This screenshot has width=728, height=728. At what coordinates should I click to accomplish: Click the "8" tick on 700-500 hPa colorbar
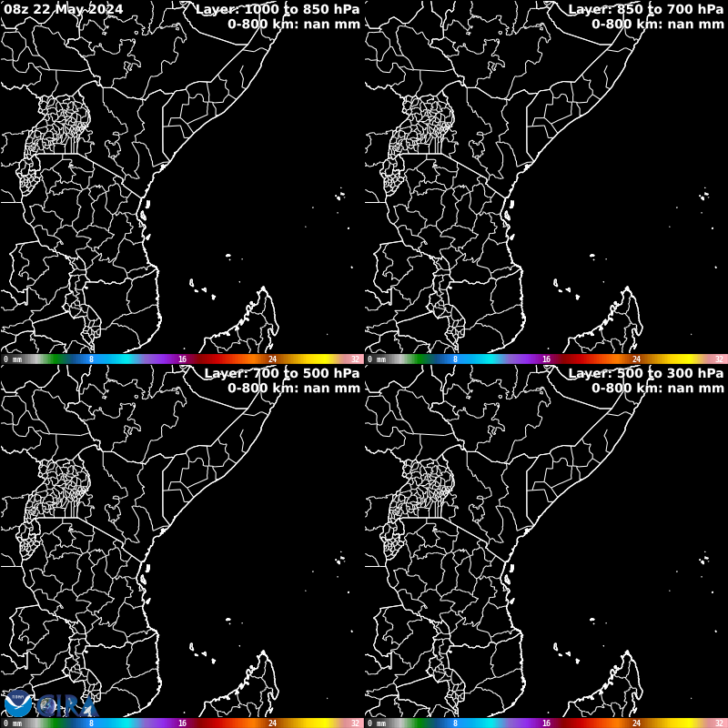(92, 723)
